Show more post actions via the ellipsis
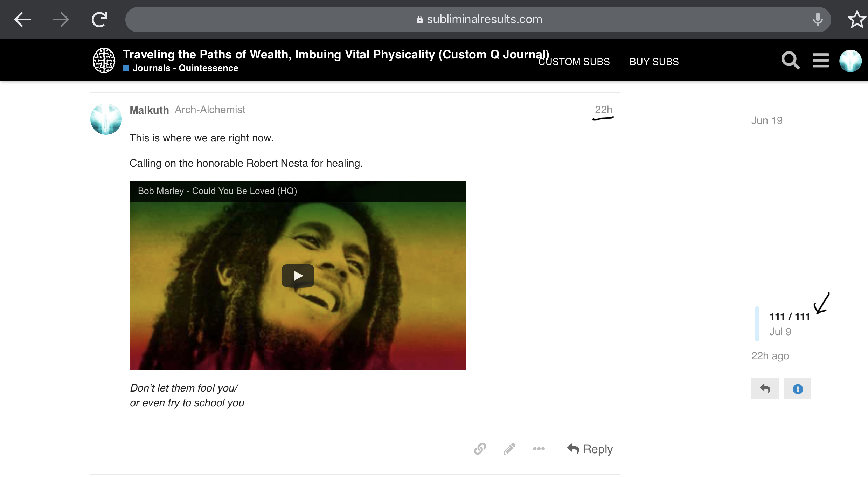 [539, 449]
